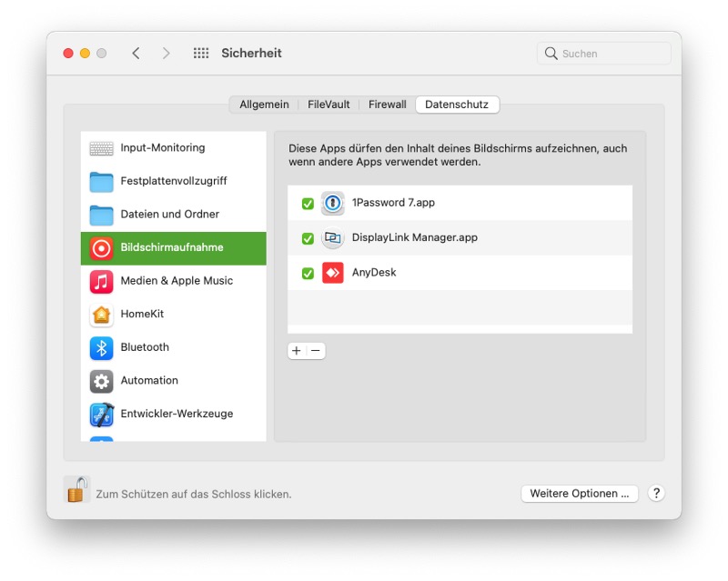The image size is (728, 581).
Task: Select Input-Monitoring keyboard entry
Action: (162, 148)
